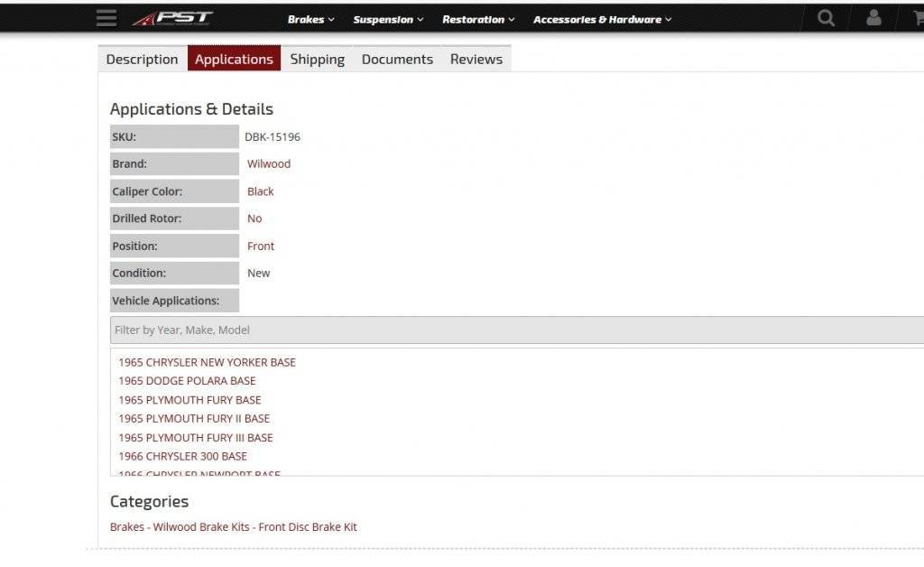Click the Wilwood brand link

point(269,164)
